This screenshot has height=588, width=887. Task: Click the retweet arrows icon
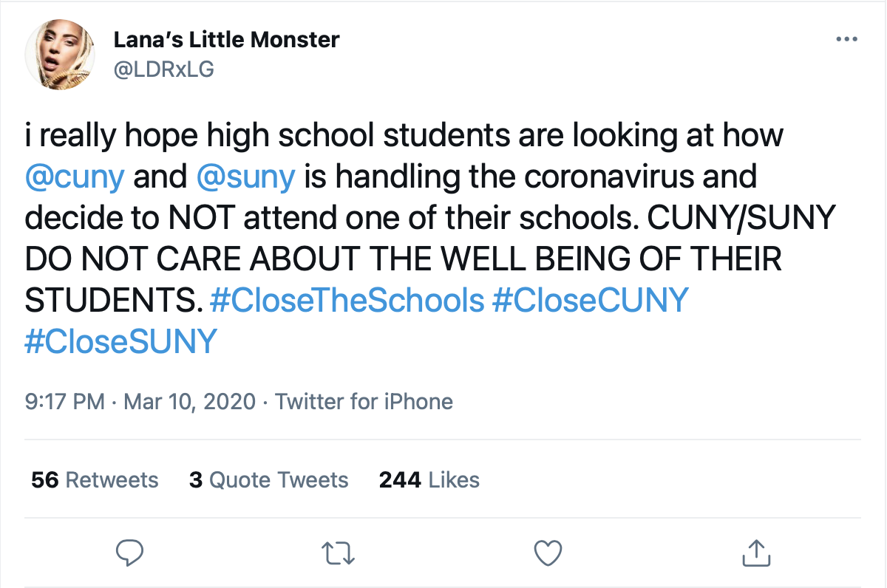coord(339,551)
